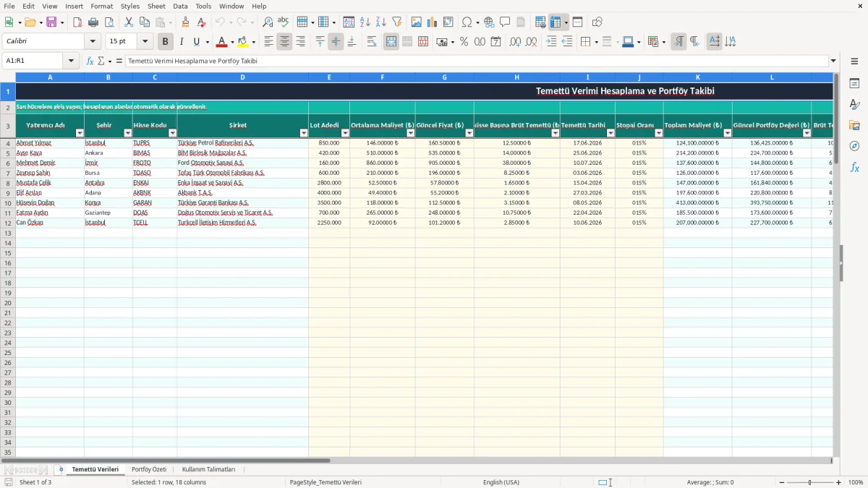The image size is (868, 488).
Task: Click Insert Hyperlink icon
Action: [489, 22]
